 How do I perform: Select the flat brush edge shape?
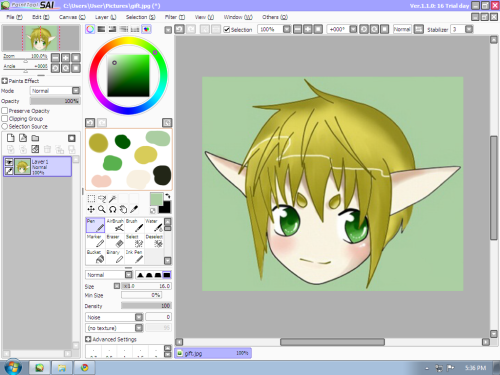(x=167, y=275)
